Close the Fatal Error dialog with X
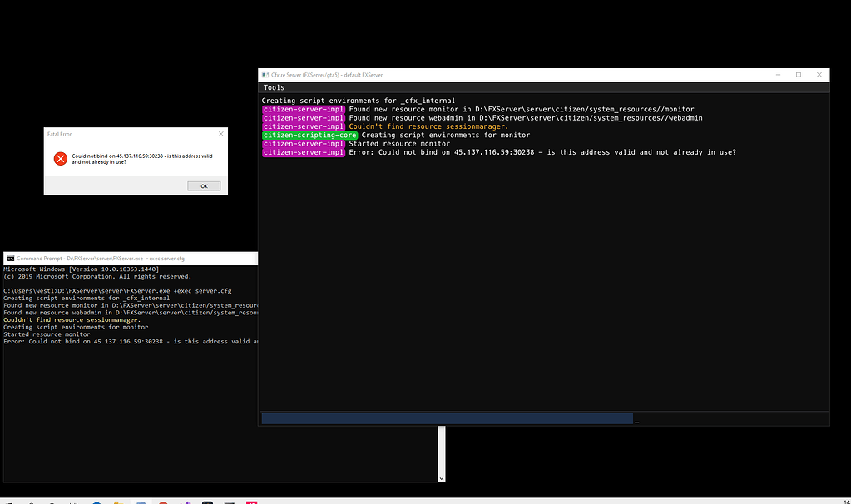851x504 pixels. pyautogui.click(x=221, y=134)
